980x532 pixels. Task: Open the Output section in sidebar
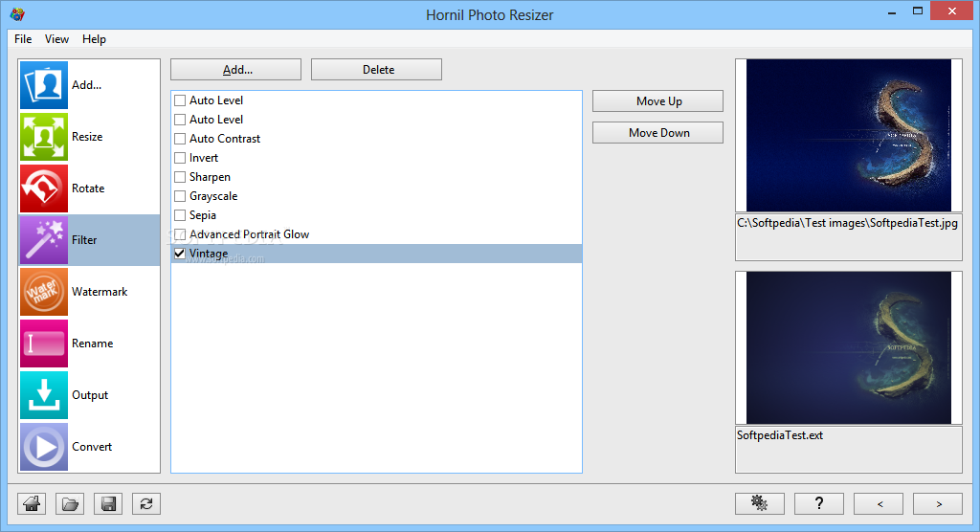(89, 395)
